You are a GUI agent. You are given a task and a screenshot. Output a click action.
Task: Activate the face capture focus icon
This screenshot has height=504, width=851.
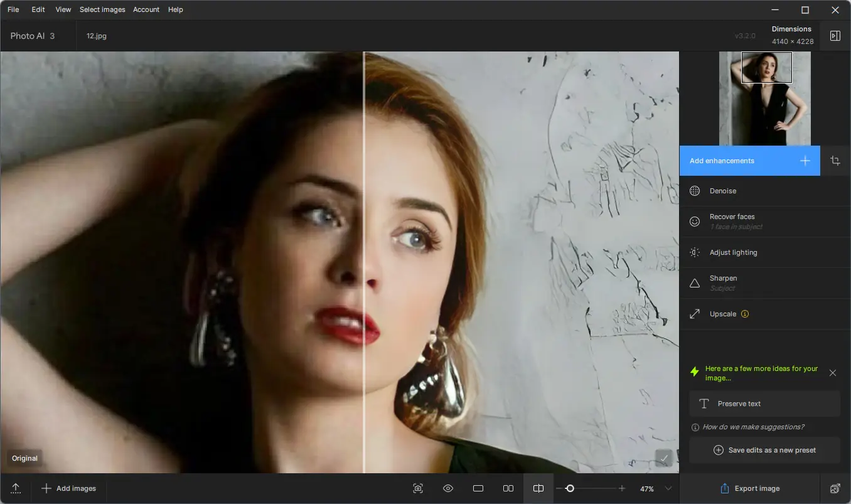point(418,488)
